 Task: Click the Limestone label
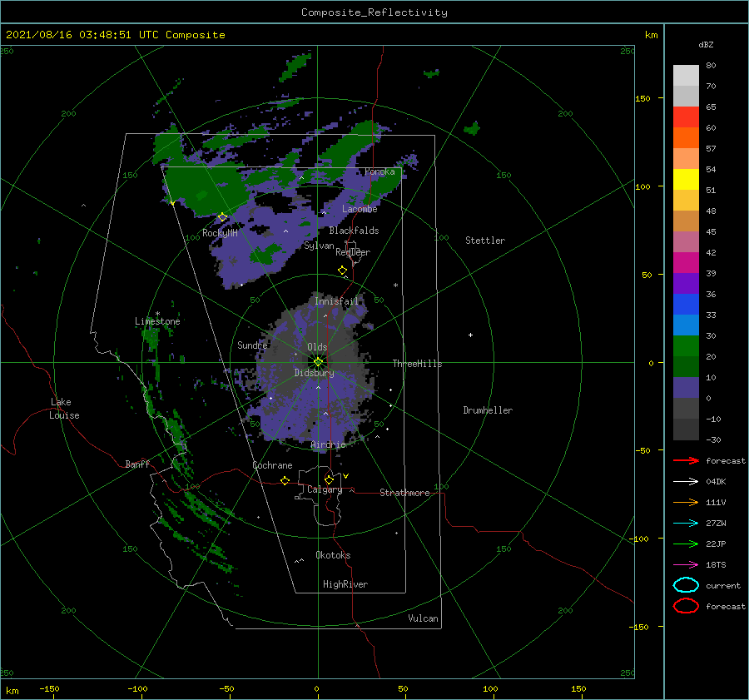point(157,321)
